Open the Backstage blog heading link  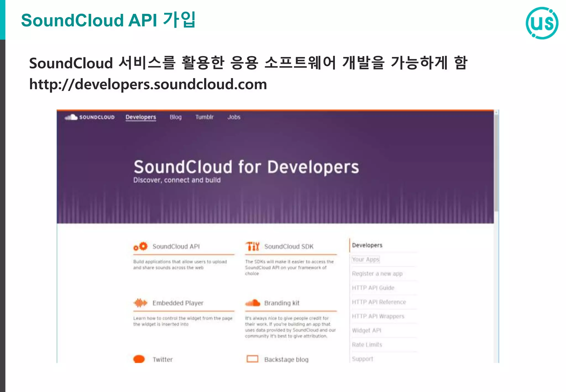coord(286,359)
